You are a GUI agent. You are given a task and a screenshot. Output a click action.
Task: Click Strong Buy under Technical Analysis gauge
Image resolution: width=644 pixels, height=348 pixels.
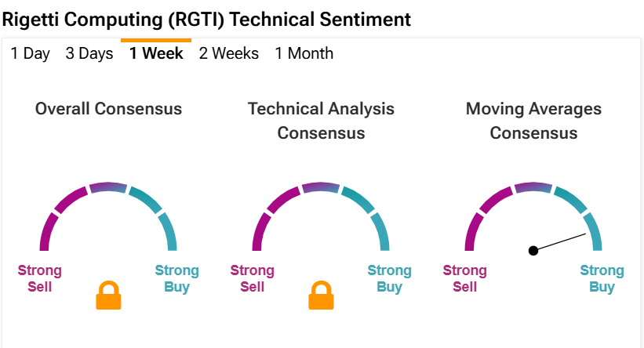389,278
